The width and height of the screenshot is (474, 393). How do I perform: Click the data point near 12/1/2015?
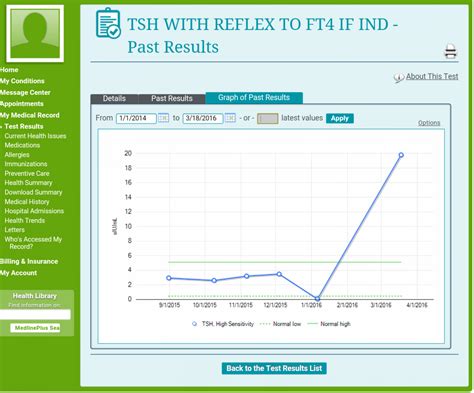(279, 274)
